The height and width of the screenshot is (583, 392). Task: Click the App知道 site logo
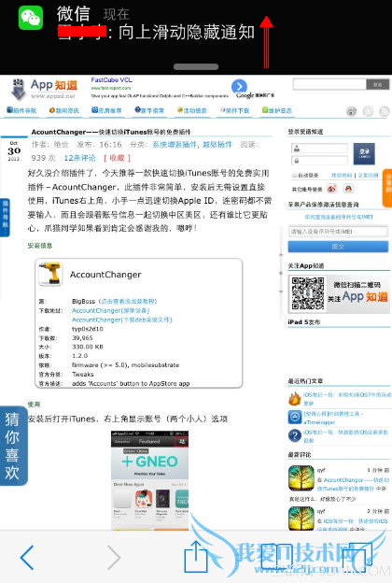coord(44,89)
